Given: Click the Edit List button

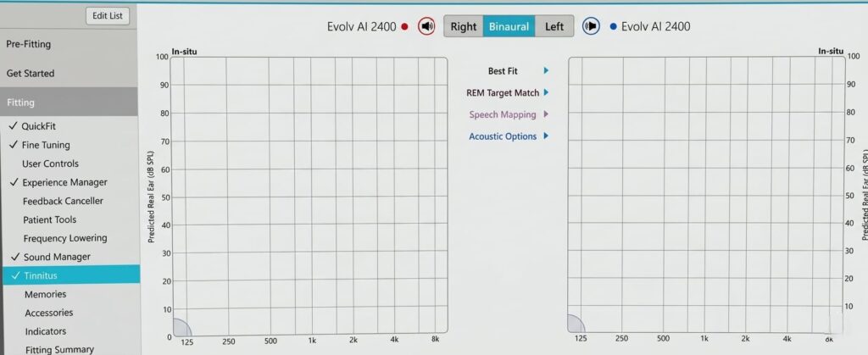Looking at the screenshot, I should tap(108, 15).
